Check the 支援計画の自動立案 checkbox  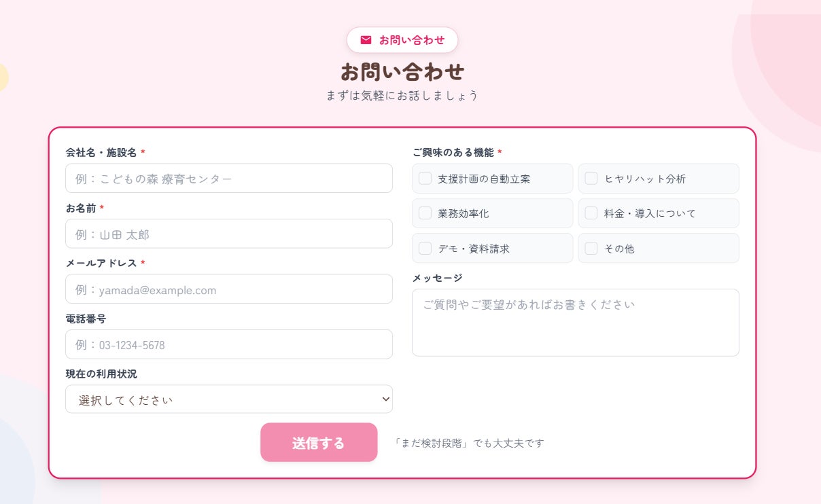[425, 179]
